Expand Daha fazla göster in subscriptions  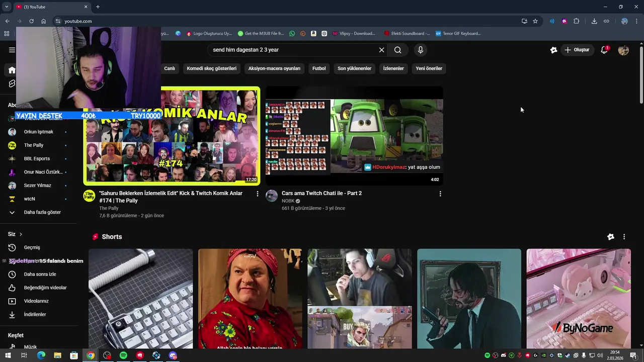(38, 212)
